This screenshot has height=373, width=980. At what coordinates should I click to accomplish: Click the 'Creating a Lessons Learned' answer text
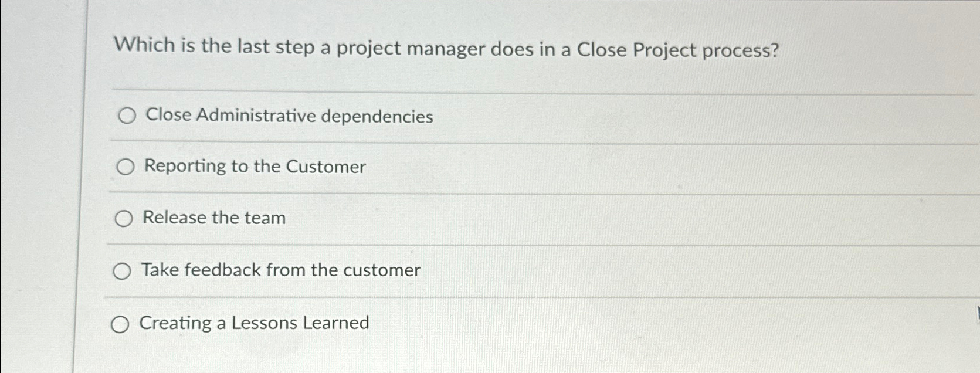click(x=253, y=323)
